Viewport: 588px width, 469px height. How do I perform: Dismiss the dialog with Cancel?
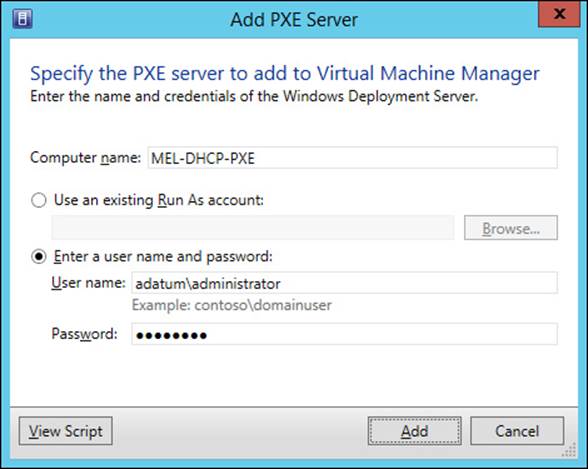(x=517, y=431)
